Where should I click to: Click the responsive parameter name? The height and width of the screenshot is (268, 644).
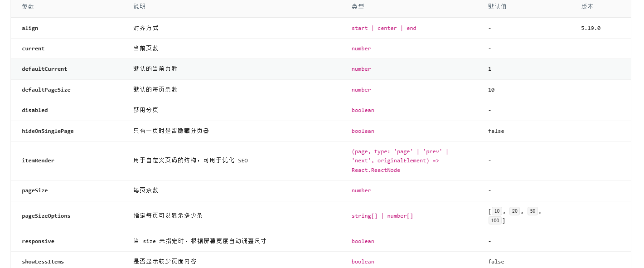38,241
